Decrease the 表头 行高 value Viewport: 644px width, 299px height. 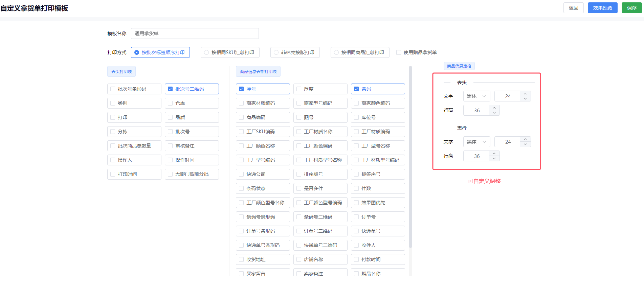pyautogui.click(x=494, y=113)
